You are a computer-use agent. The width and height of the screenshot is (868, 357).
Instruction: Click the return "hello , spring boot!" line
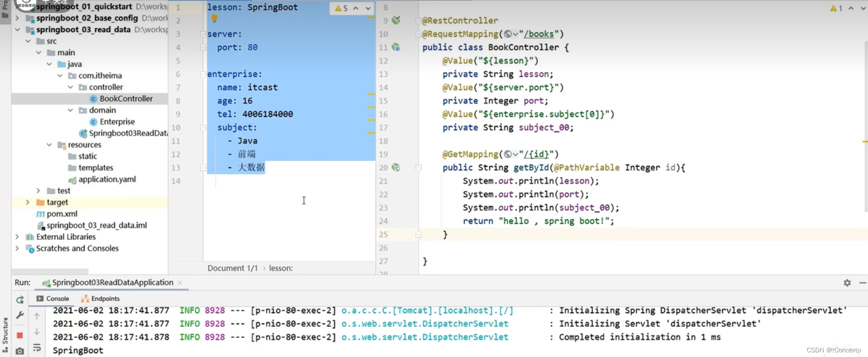click(538, 221)
